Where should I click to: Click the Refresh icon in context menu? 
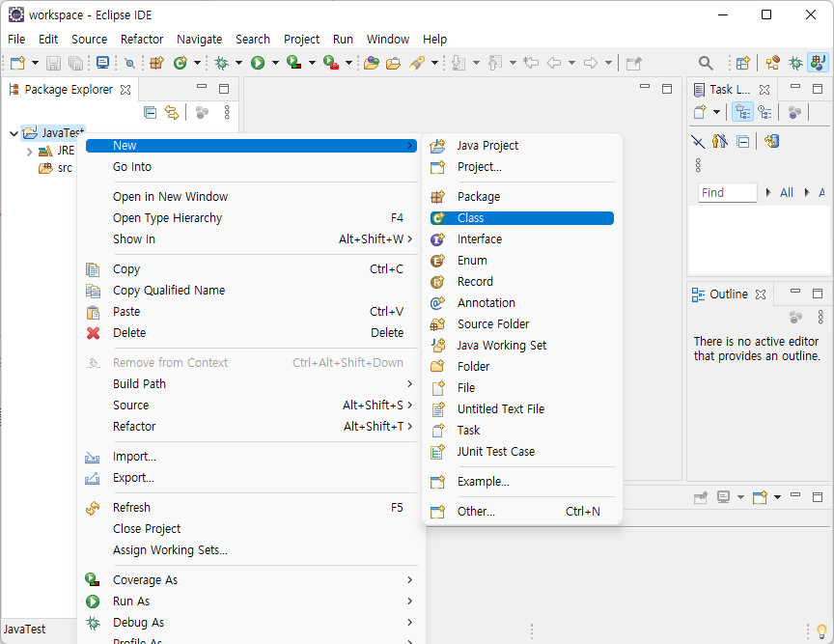tap(93, 508)
